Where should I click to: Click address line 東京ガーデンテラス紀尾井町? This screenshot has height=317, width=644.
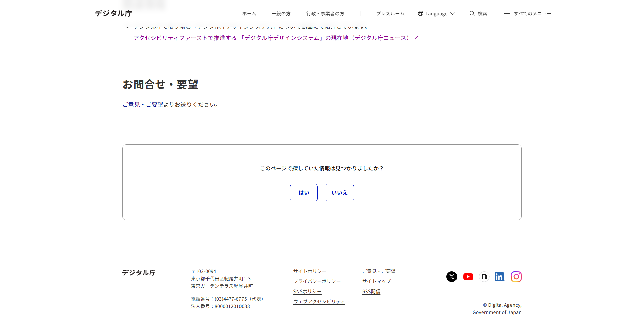pyautogui.click(x=222, y=286)
